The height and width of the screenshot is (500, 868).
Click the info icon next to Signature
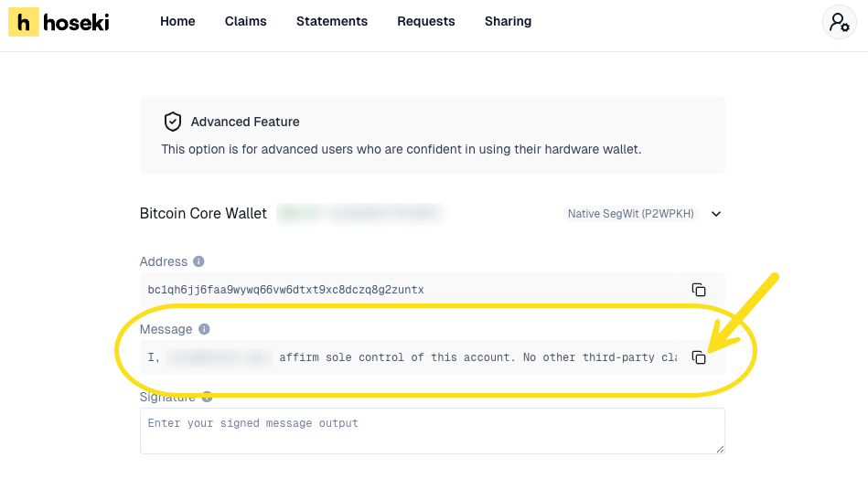coord(207,397)
